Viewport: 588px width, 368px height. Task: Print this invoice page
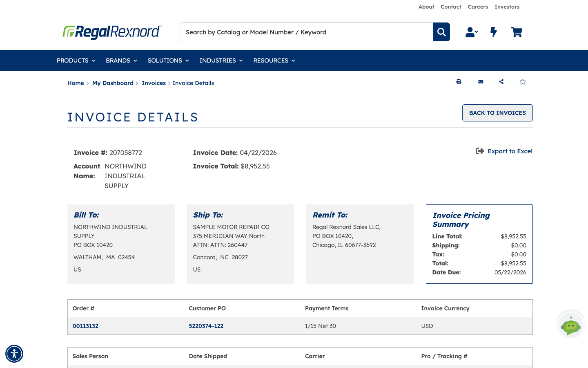click(459, 82)
